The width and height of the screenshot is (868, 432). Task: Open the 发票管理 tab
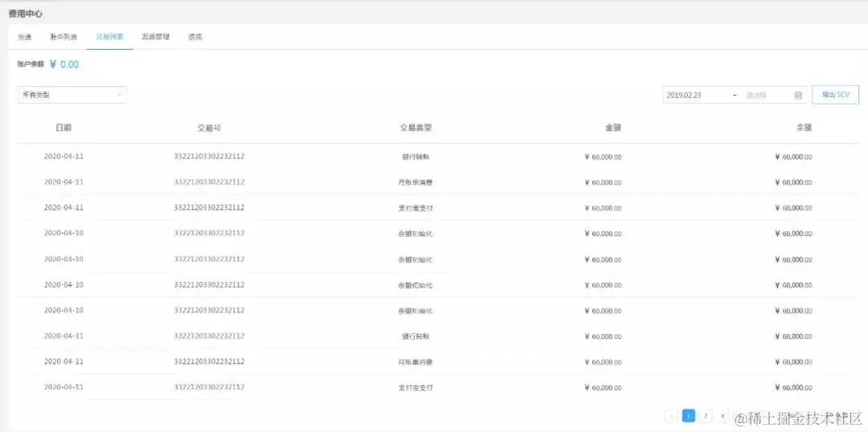(x=156, y=38)
